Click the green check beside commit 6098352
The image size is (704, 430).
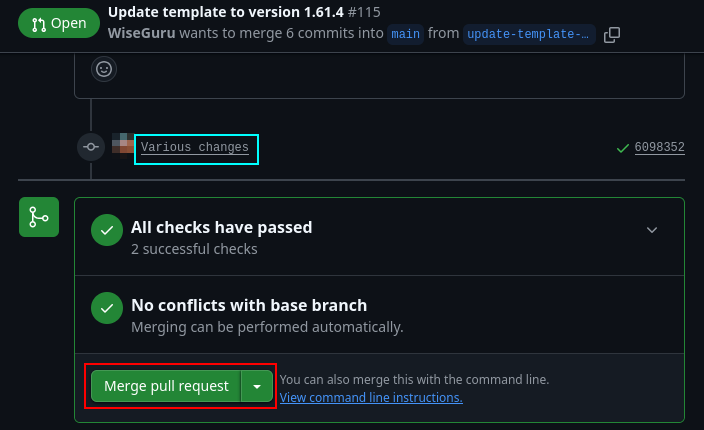pos(624,148)
